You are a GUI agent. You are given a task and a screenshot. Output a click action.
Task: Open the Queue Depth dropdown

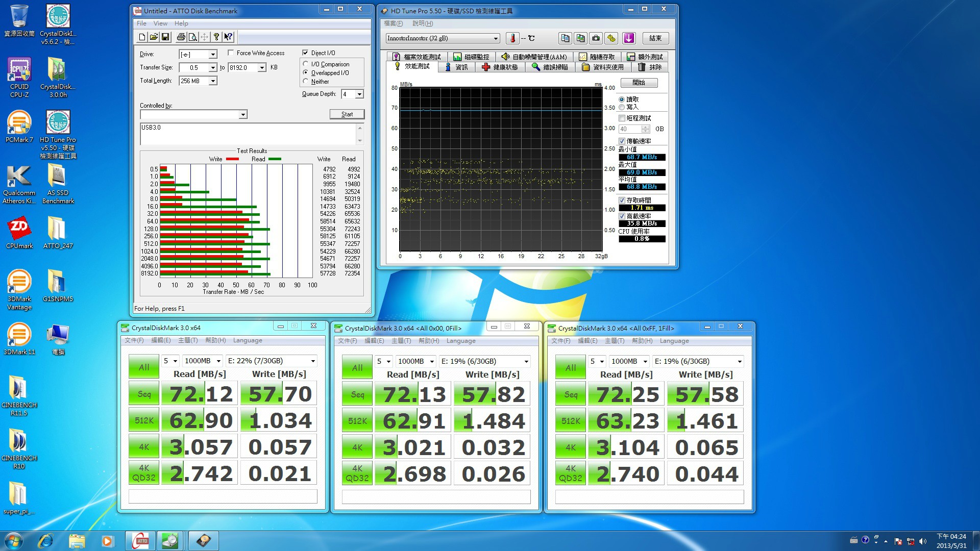point(359,94)
